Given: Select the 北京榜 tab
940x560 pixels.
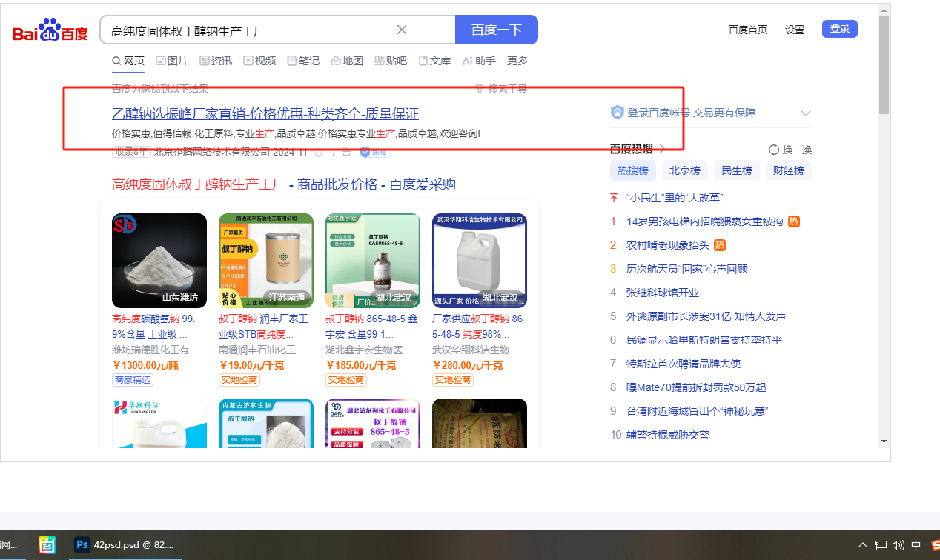Looking at the screenshot, I should [685, 170].
